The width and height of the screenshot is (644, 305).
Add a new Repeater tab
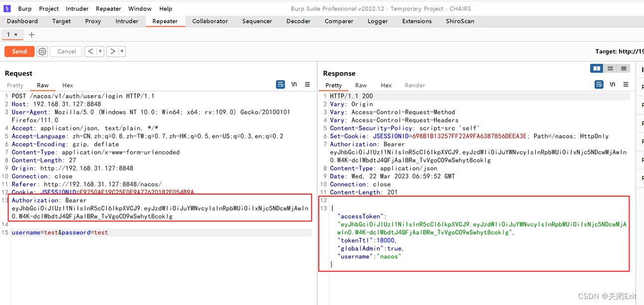[31, 34]
